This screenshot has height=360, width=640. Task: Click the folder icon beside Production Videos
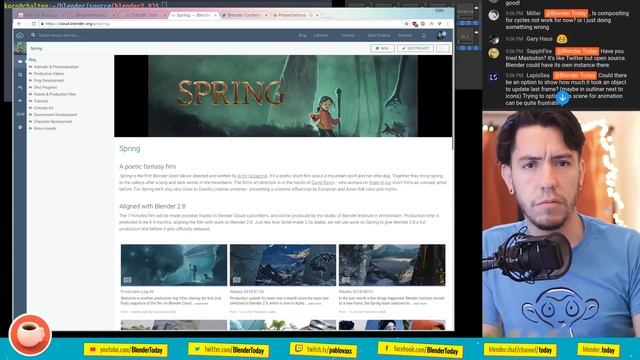[x=30, y=73]
